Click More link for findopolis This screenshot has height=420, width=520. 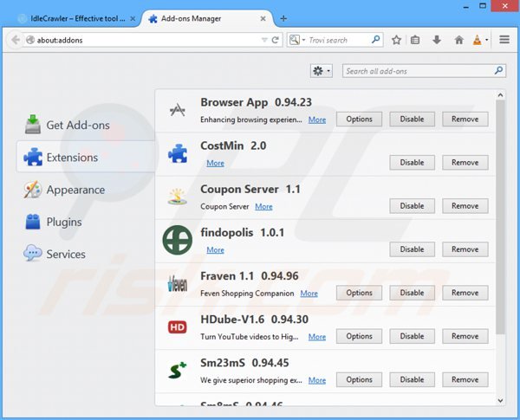(x=215, y=250)
